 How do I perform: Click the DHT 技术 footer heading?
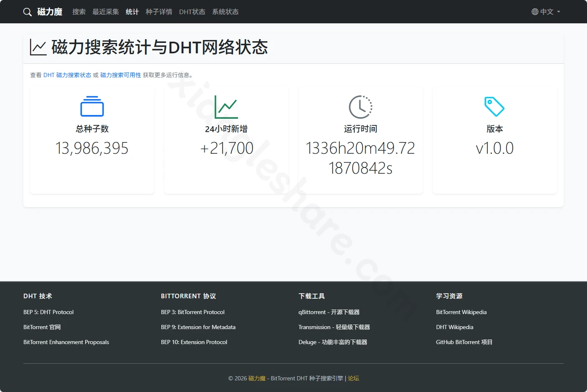coord(38,296)
